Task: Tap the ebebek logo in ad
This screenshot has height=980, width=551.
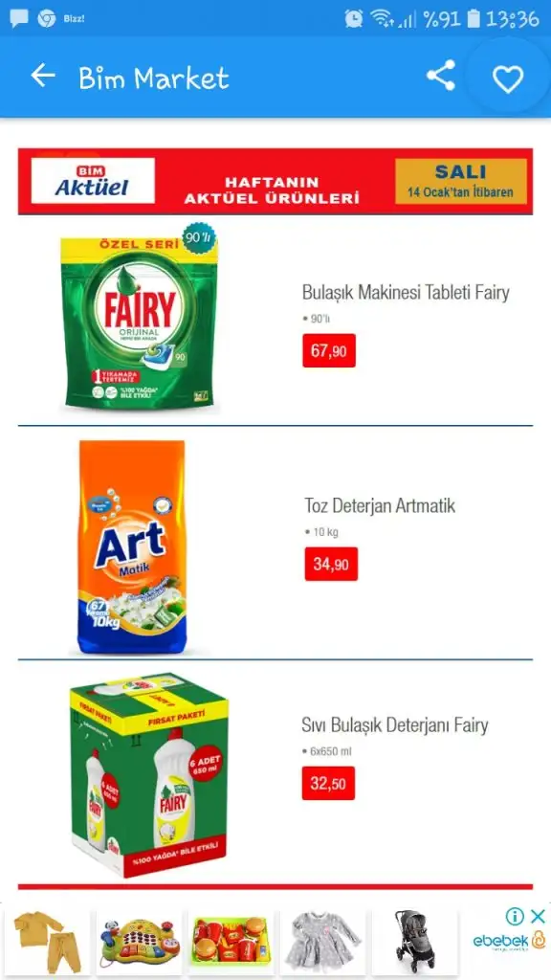Action: click(x=509, y=942)
